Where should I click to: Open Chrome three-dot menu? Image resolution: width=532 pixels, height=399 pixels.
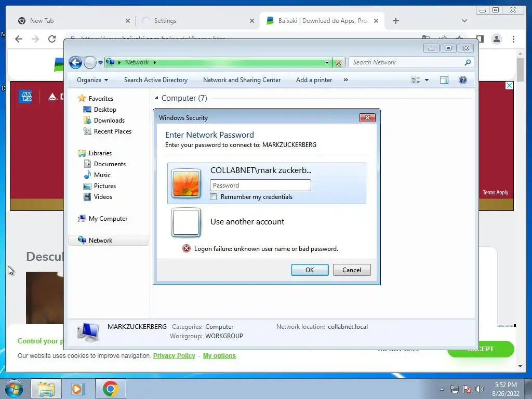pyautogui.click(x=514, y=39)
